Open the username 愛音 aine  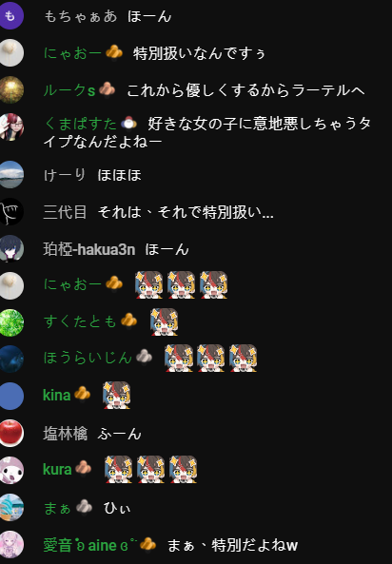point(90,545)
